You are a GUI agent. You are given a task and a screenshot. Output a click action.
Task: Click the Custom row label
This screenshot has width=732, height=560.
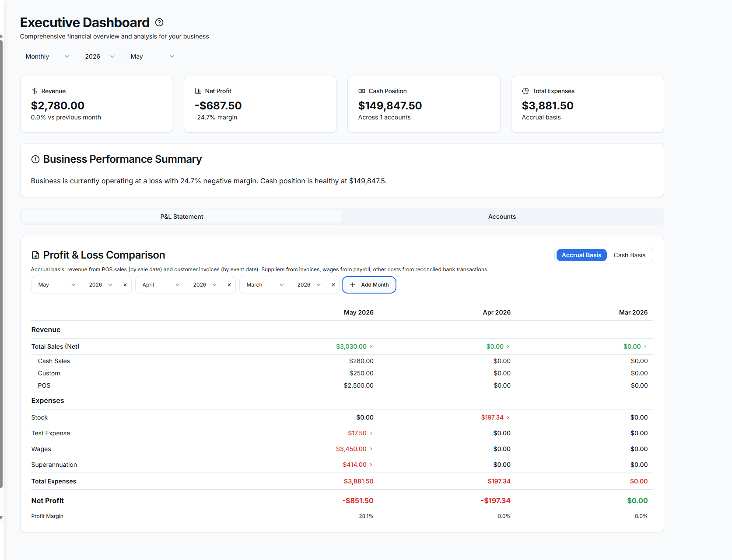[49, 373]
